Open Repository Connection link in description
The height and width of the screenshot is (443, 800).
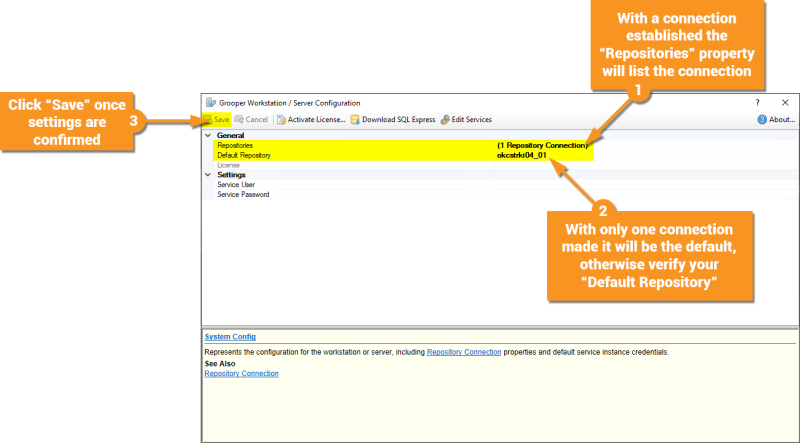click(x=464, y=352)
